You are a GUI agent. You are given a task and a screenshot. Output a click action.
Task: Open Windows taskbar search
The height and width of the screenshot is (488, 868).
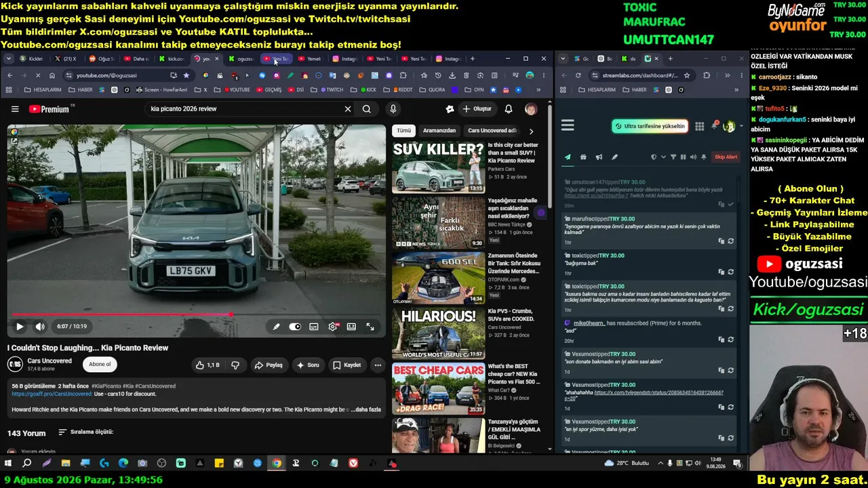click(x=27, y=464)
